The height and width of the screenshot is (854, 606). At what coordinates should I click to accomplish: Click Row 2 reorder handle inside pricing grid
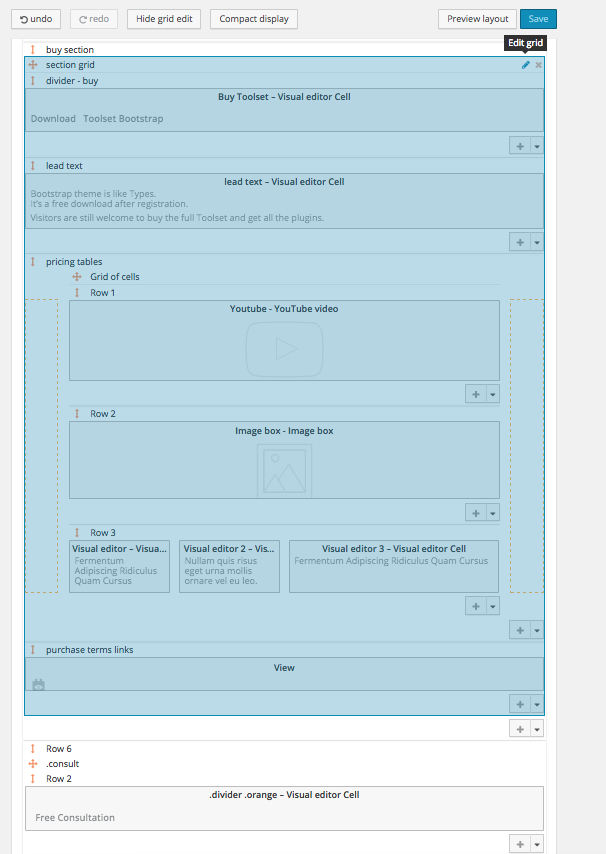point(77,414)
